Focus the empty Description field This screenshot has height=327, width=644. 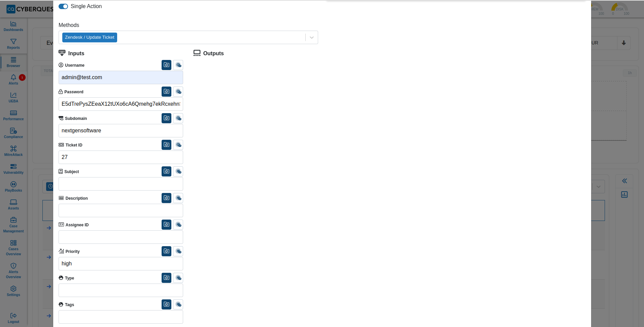(x=121, y=210)
